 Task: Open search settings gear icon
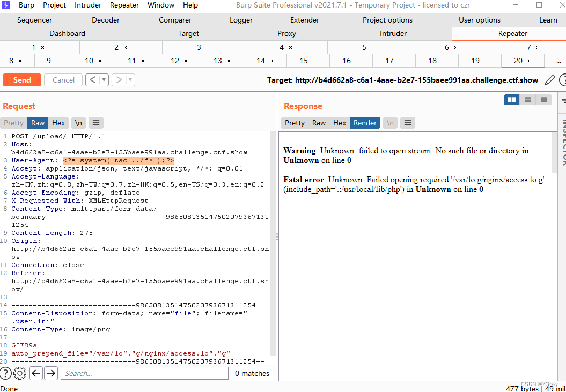(x=20, y=373)
